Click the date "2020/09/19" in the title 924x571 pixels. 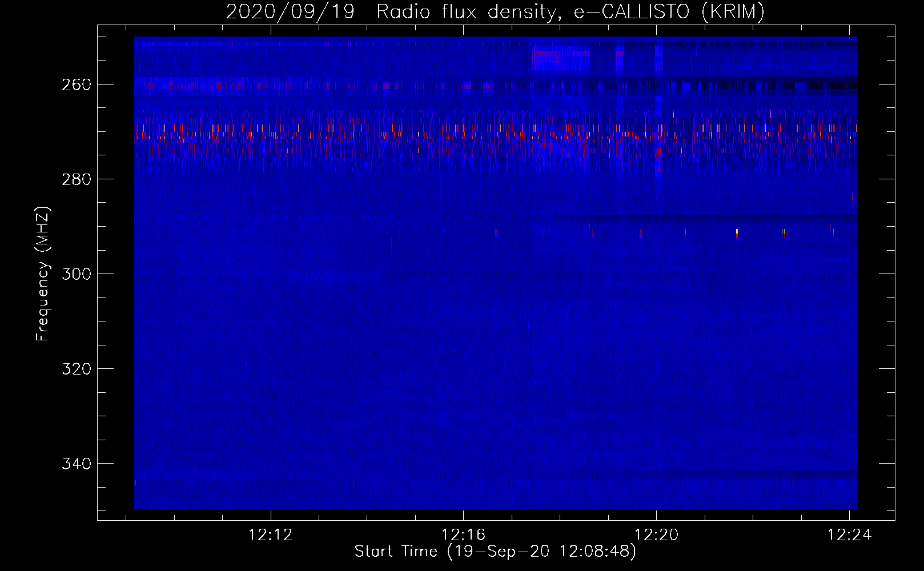coord(291,11)
